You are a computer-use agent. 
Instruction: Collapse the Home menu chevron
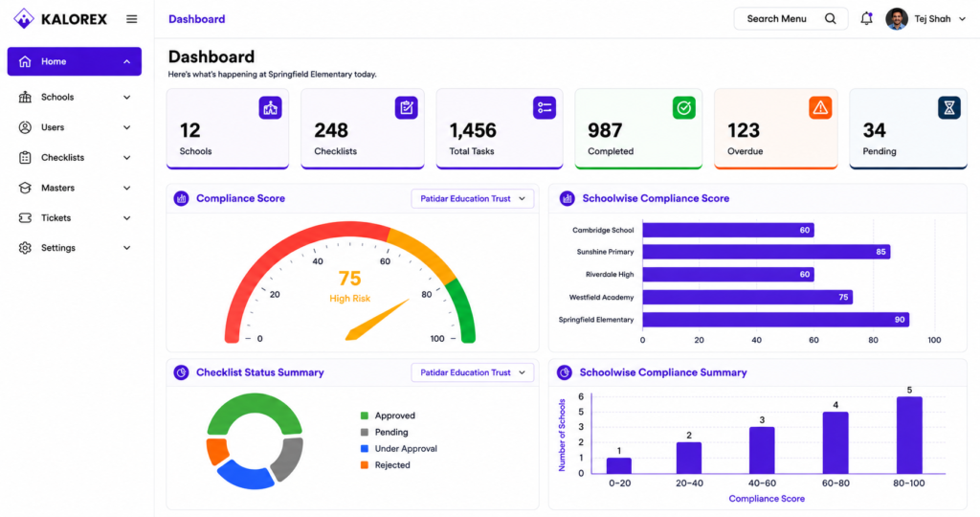(x=127, y=61)
